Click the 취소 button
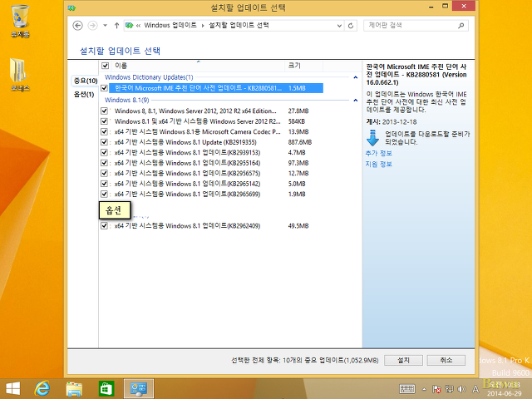The height and width of the screenshot is (399, 532). tap(446, 360)
